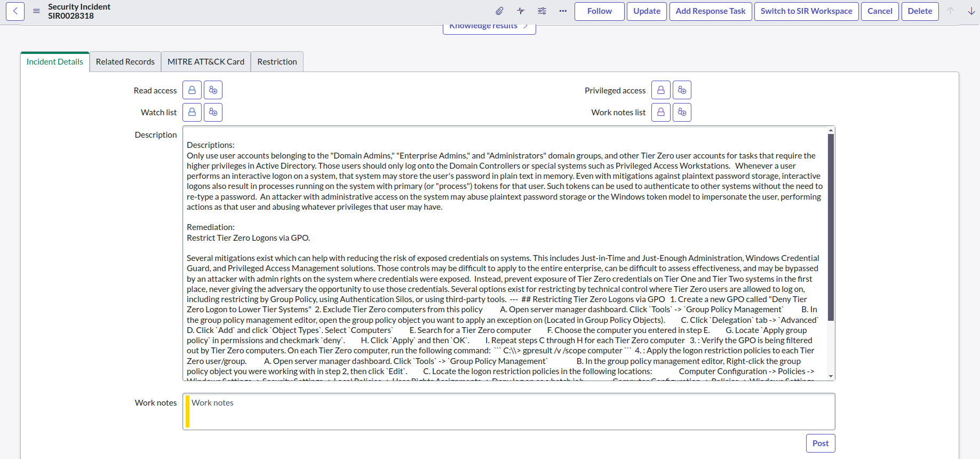The height and width of the screenshot is (459, 980).
Task: Open the MITRE ATT&CK Card tab
Action: (x=206, y=61)
